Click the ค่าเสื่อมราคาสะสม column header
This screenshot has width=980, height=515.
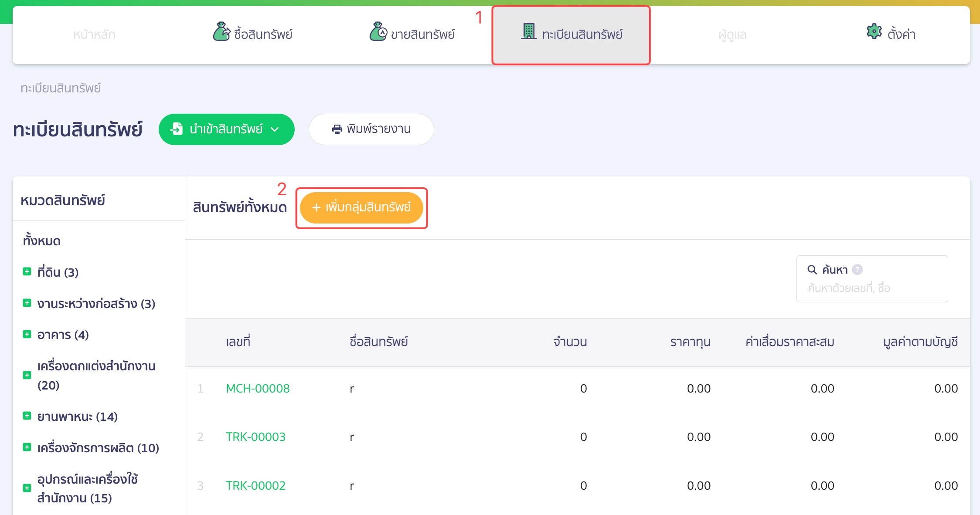pyautogui.click(x=790, y=342)
